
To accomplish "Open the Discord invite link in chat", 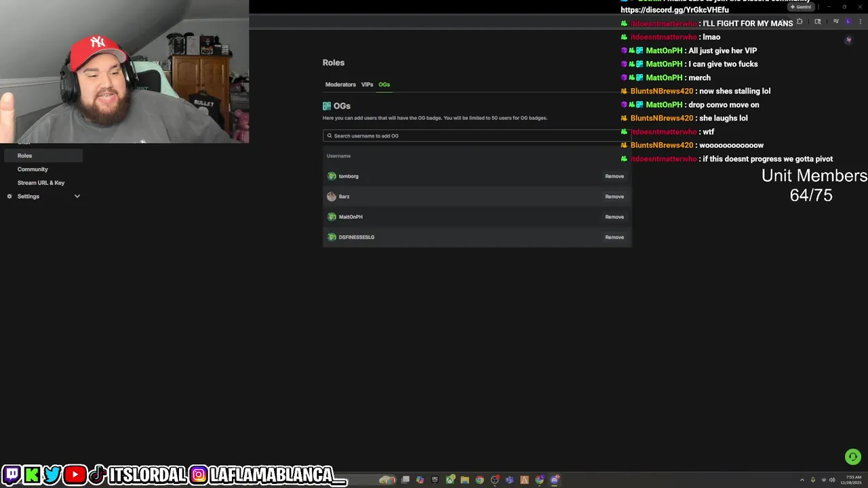I will tap(675, 9).
